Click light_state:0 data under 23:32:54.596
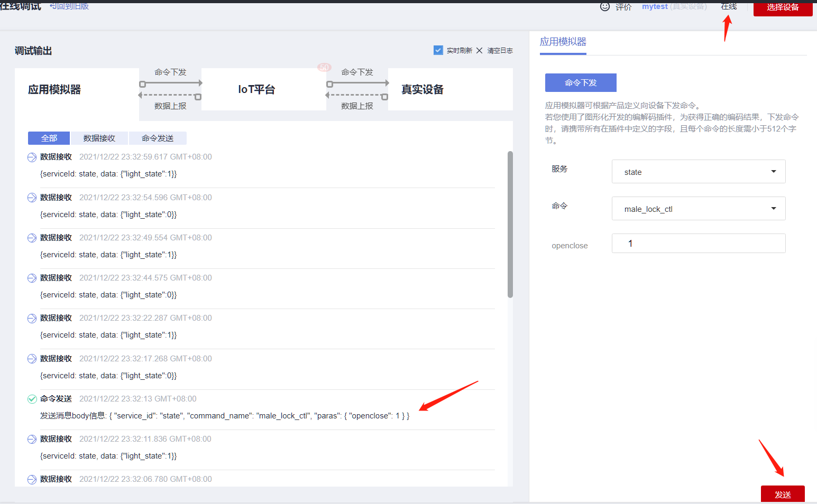This screenshot has width=817, height=504. pos(108,214)
